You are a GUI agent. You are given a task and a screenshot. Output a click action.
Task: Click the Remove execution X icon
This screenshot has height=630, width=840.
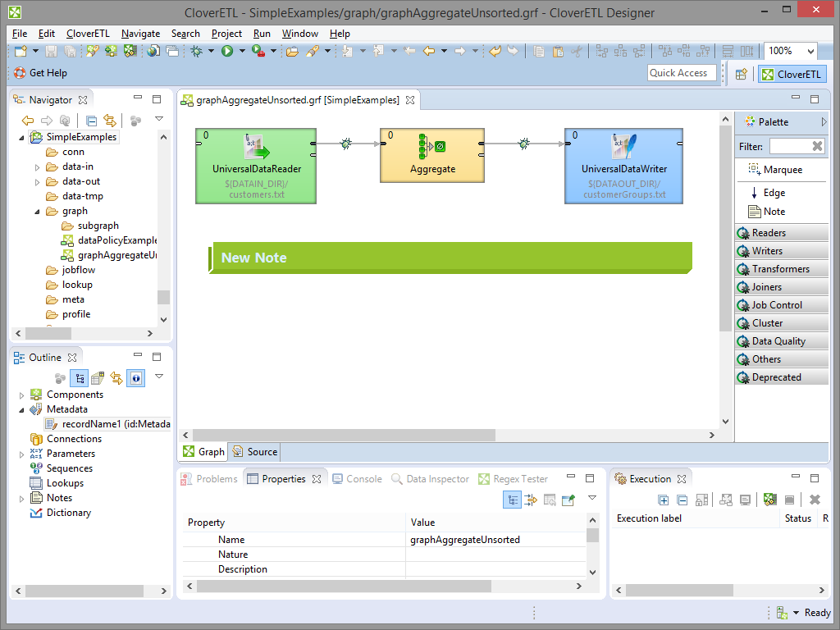[815, 500]
